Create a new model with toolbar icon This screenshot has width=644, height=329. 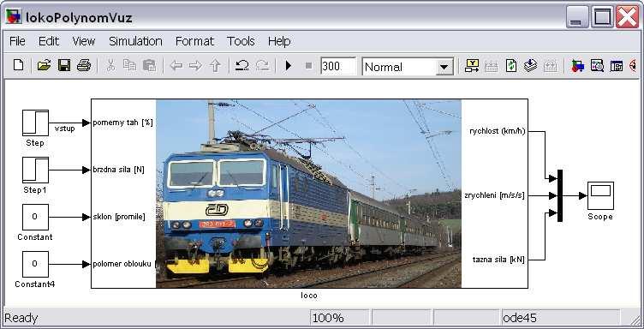coord(19,65)
